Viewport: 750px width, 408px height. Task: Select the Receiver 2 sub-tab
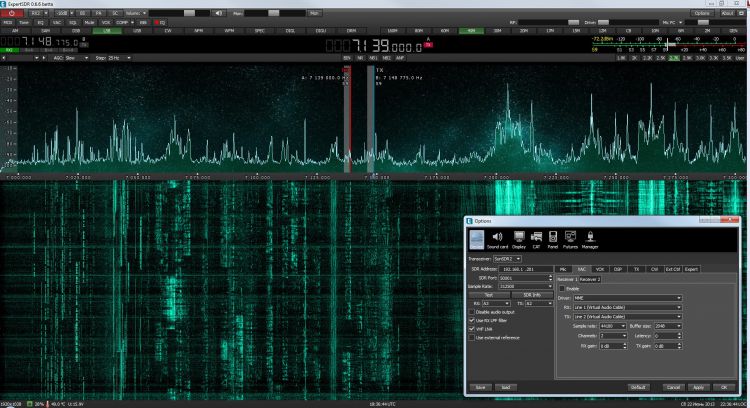[x=590, y=279]
